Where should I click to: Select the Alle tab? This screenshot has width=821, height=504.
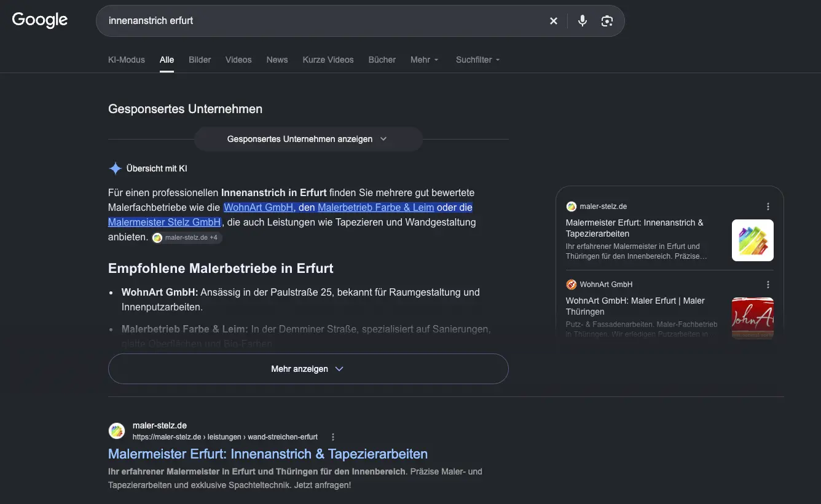(x=167, y=60)
